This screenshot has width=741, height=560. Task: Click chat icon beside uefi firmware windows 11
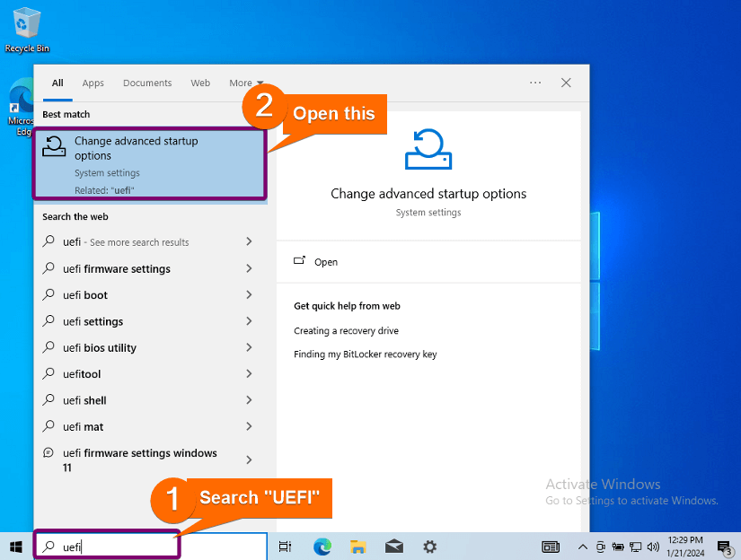pyautogui.click(x=49, y=453)
